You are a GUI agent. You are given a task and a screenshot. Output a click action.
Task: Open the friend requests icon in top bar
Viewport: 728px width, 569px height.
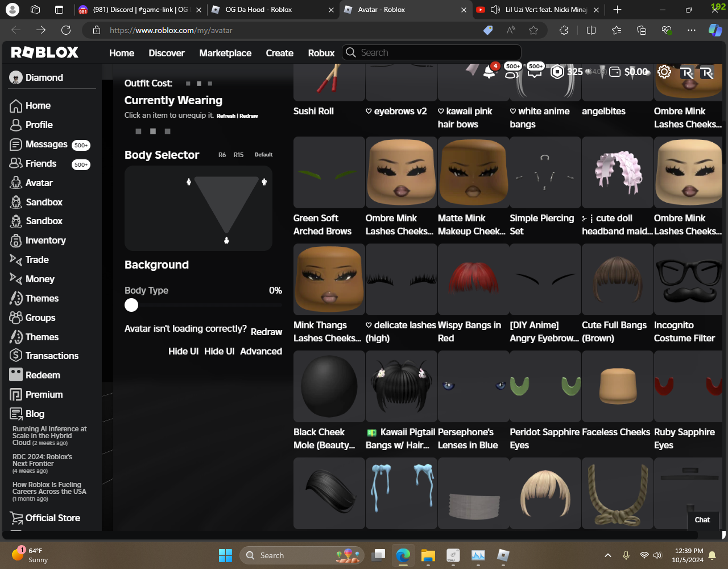pos(511,72)
